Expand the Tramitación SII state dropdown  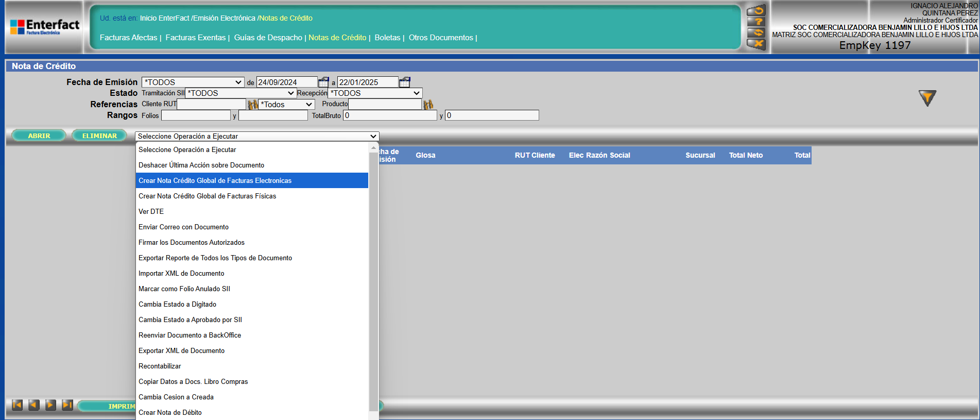(x=240, y=93)
